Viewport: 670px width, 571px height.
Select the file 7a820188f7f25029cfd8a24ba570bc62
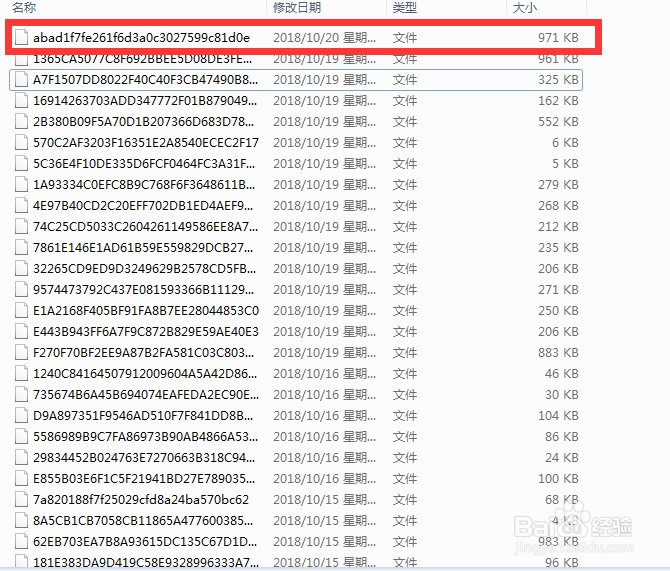point(141,500)
